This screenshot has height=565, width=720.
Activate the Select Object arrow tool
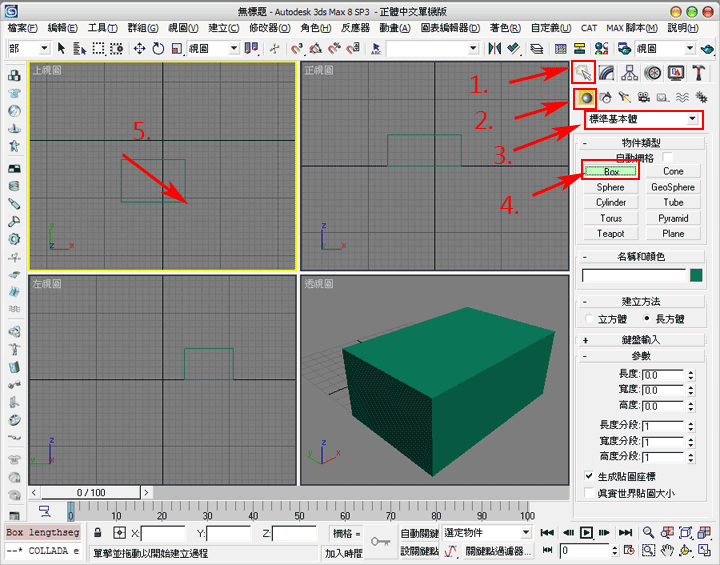coord(62,48)
